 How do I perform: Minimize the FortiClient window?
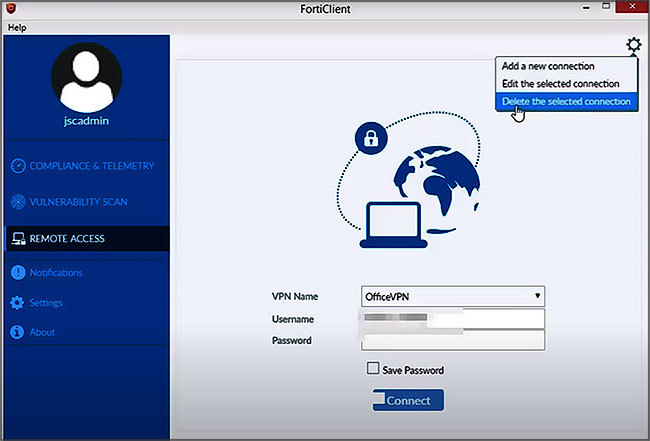(x=586, y=7)
